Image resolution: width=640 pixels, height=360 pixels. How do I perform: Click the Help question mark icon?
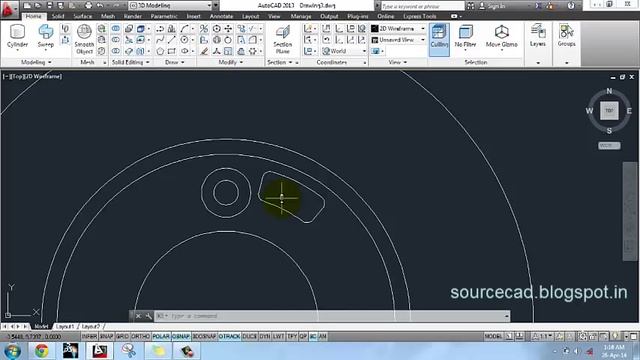[x=571, y=6]
